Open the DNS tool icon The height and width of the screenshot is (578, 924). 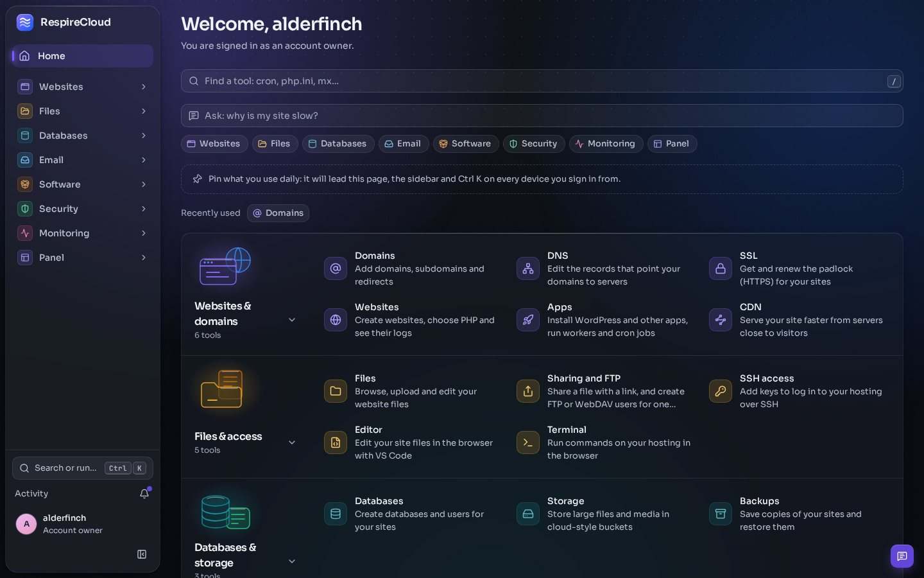[528, 268]
